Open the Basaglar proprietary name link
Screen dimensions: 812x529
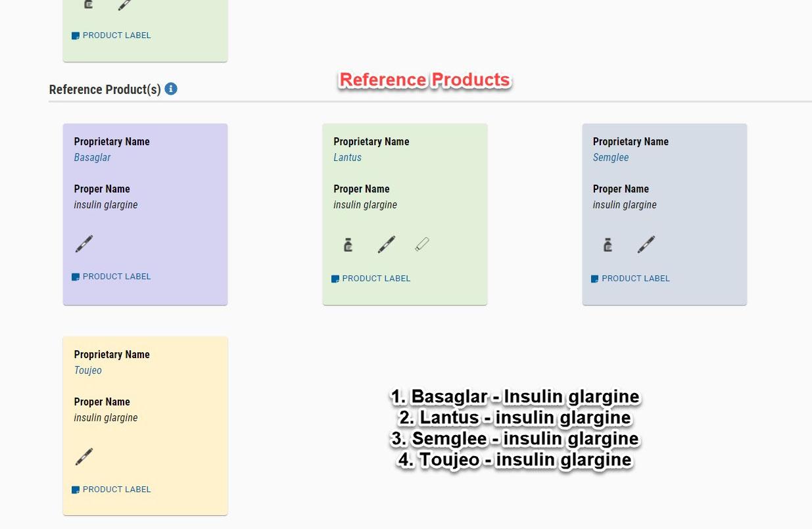click(92, 158)
